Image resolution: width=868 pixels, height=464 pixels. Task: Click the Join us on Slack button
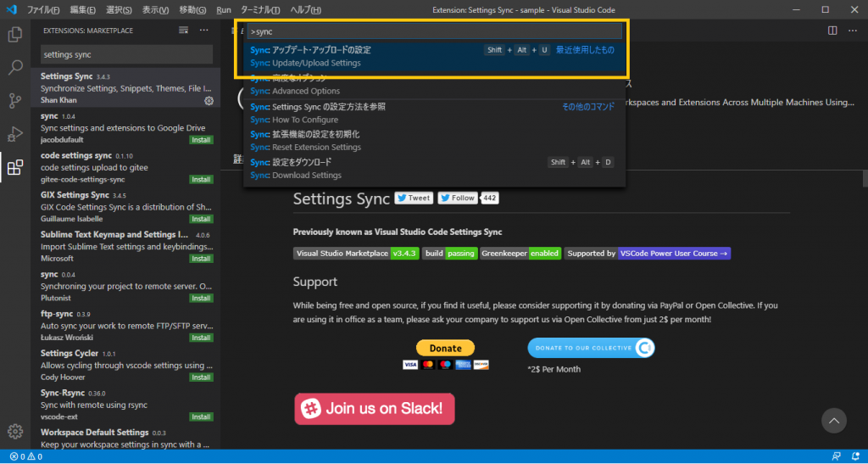(x=374, y=409)
